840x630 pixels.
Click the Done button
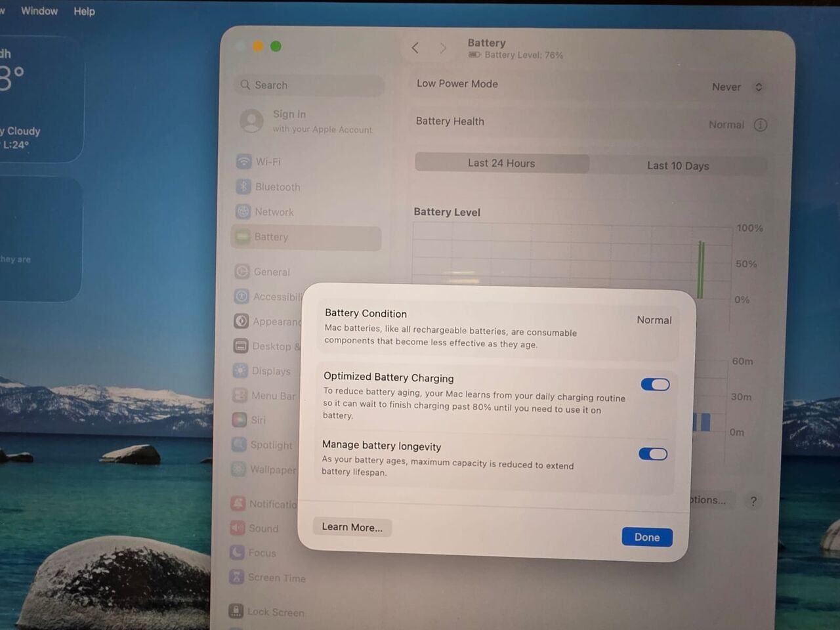pyautogui.click(x=647, y=537)
